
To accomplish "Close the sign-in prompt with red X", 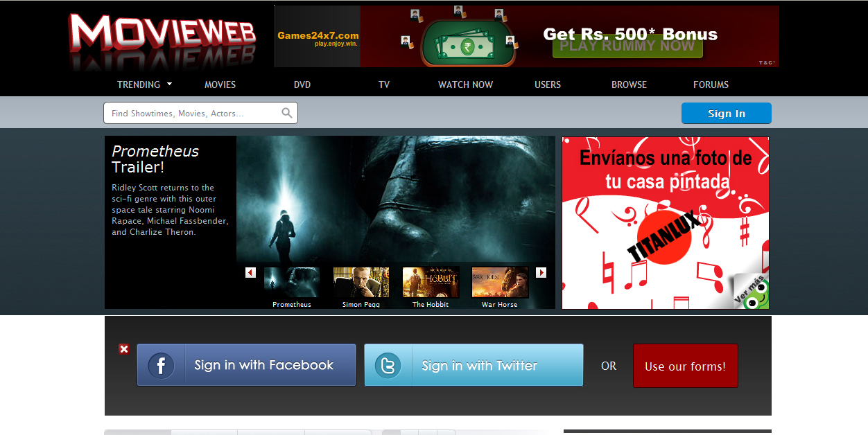I will [124, 349].
